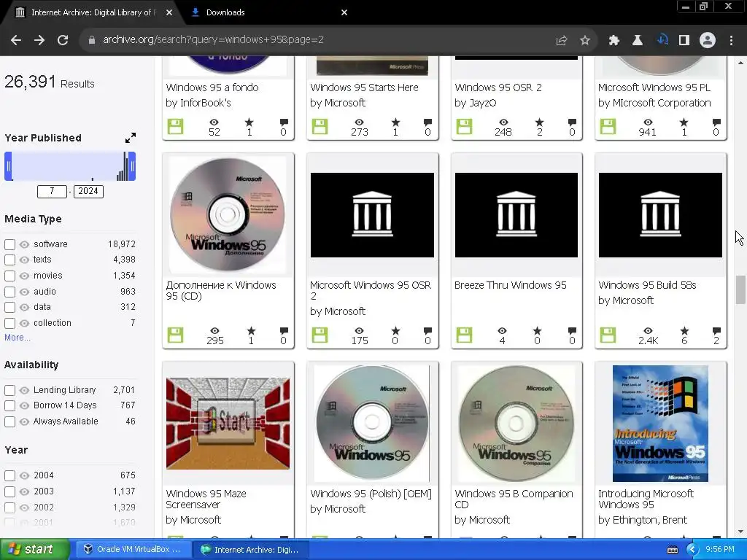Check the texts media type filter

[x=9, y=260]
